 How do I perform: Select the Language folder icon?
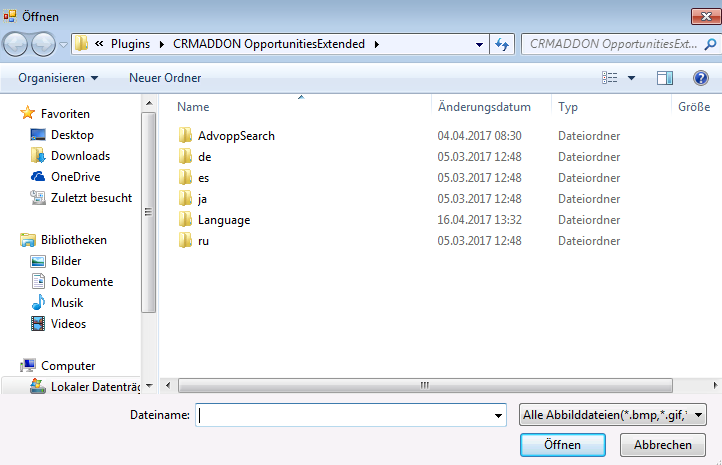coord(185,220)
